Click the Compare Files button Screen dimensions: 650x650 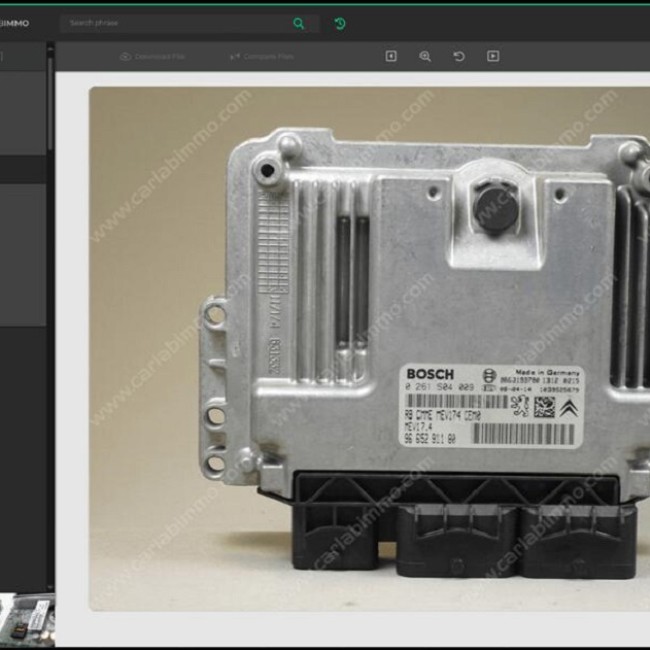262,56
